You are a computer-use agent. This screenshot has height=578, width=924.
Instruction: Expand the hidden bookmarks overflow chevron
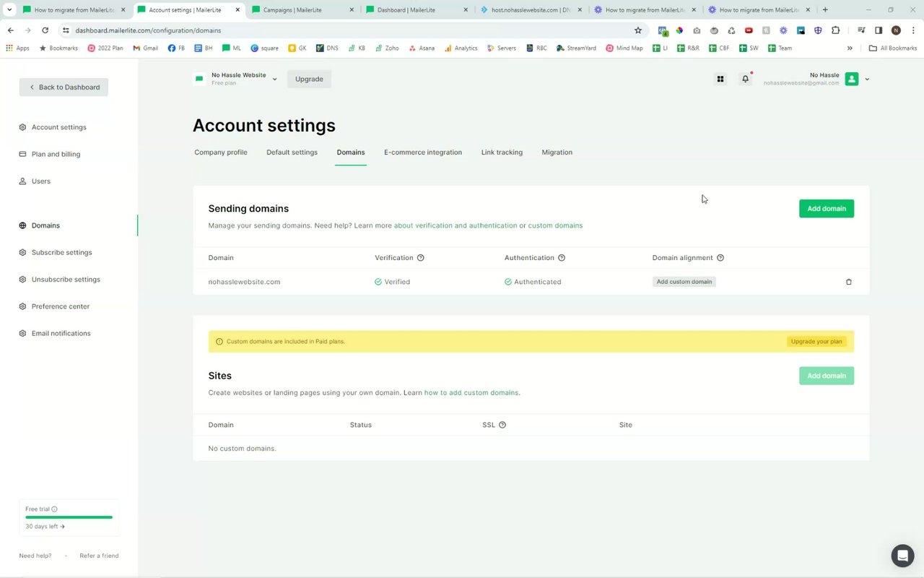[850, 48]
